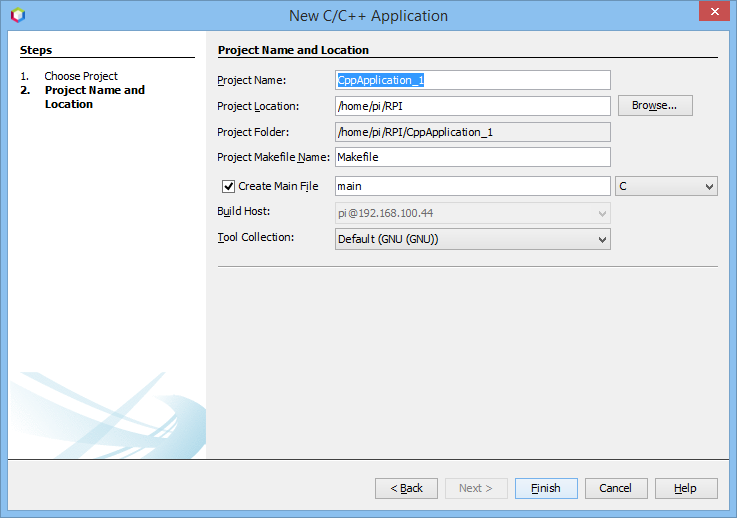The width and height of the screenshot is (737, 518).
Task: Click the main file name text field
Action: coord(472,186)
